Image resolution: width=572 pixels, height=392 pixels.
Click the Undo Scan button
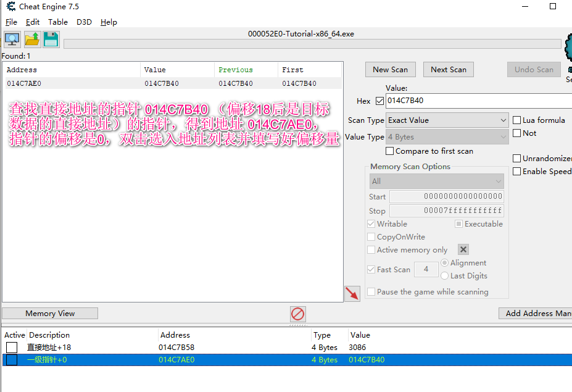click(534, 69)
